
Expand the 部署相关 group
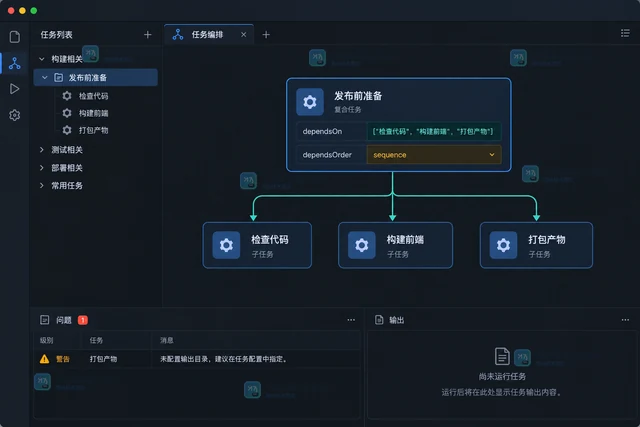[x=42, y=168]
